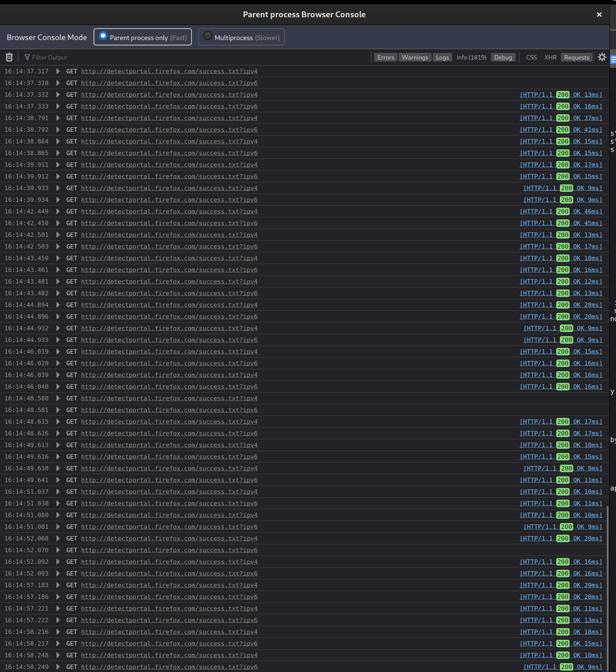Expand the 16:14:46.039 request entry
The height and width of the screenshot is (672, 616).
pos(58,375)
